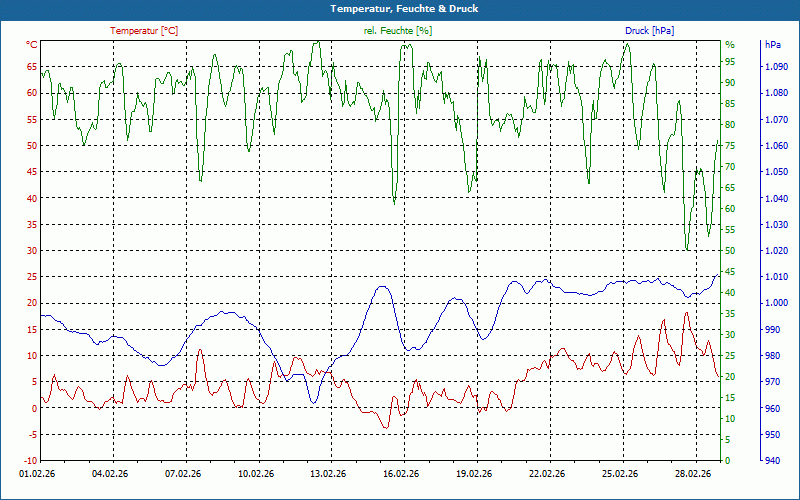The width and height of the screenshot is (800, 500).
Task: Click pressure axis value "1.080"
Action: click(777, 93)
